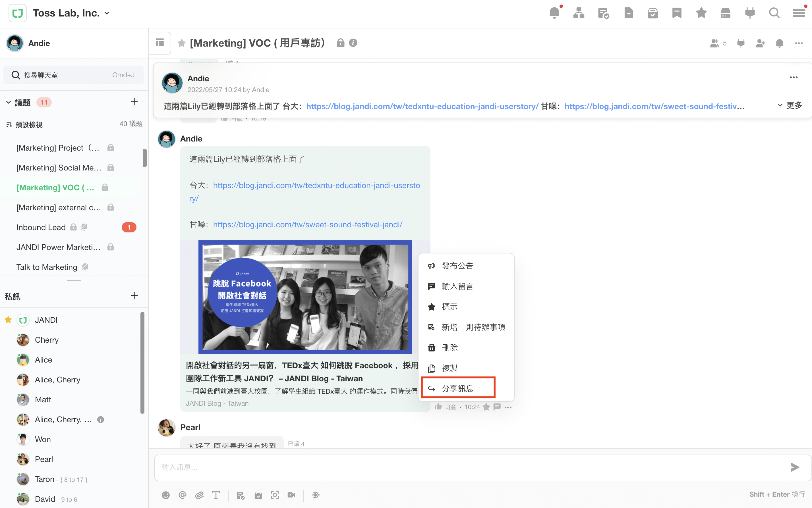Click the attach file paperclip icon

[199, 495]
